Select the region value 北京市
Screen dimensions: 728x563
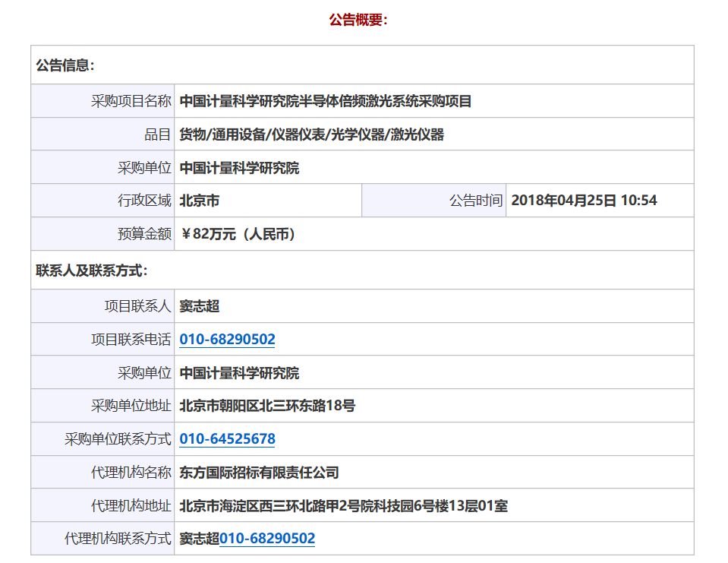199,201
